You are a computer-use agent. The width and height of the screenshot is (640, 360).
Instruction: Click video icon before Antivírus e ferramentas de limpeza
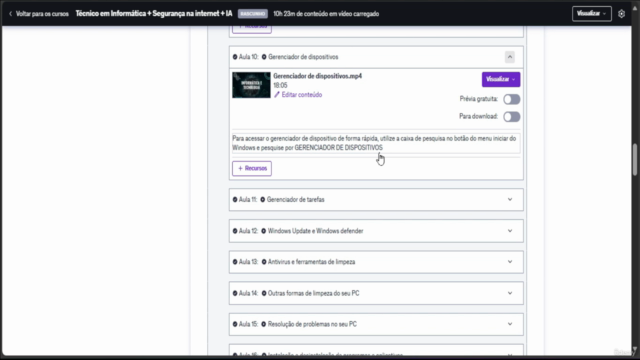[x=264, y=262]
